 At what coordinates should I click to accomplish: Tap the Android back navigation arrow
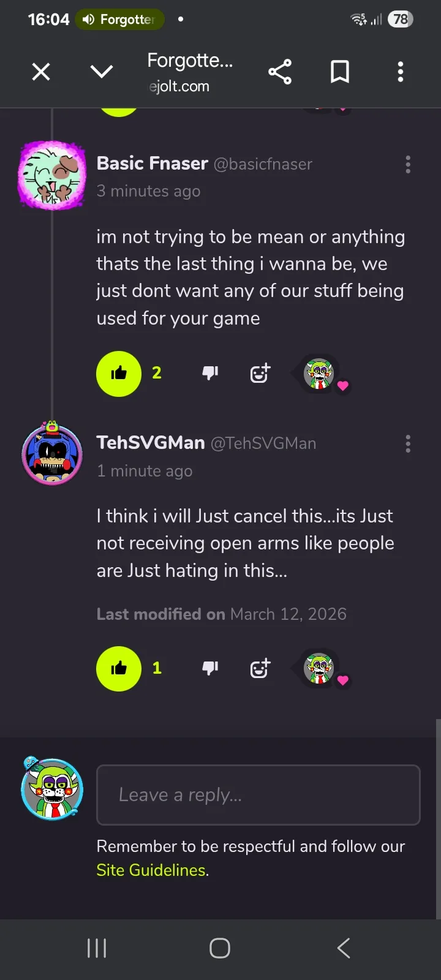344,948
